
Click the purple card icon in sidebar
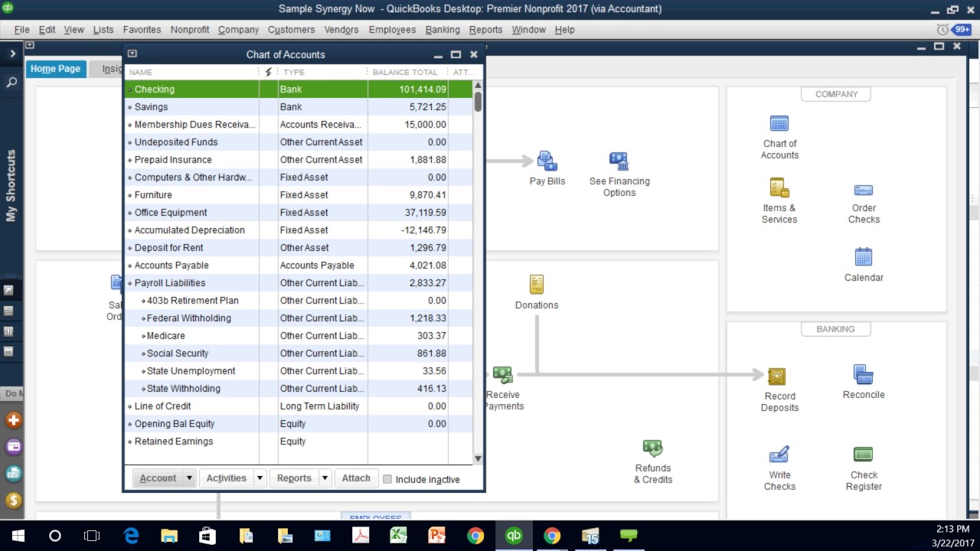(x=14, y=447)
